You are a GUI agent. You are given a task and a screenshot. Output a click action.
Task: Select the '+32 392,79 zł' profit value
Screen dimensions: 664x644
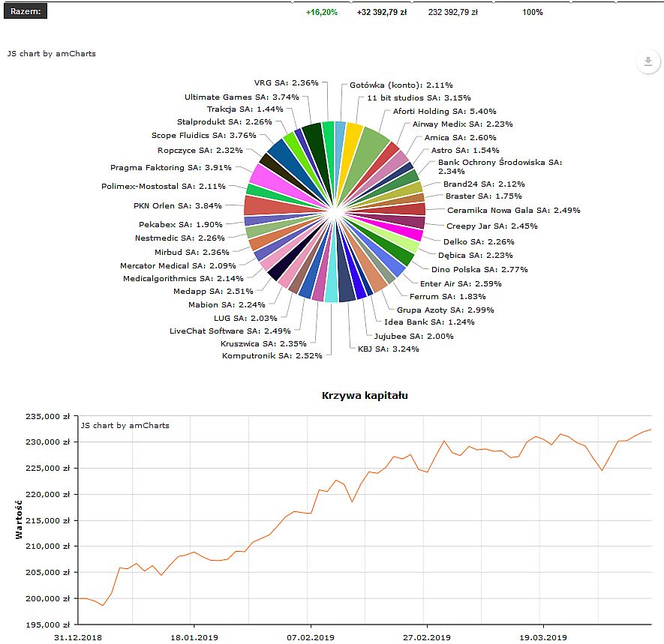(382, 12)
